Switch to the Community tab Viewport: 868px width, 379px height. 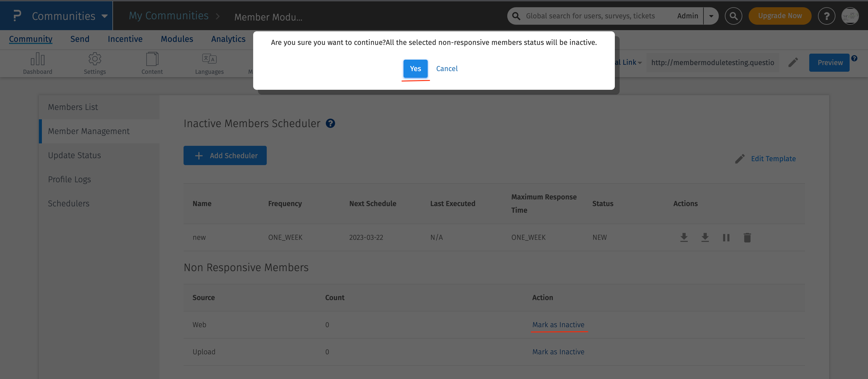coord(30,39)
